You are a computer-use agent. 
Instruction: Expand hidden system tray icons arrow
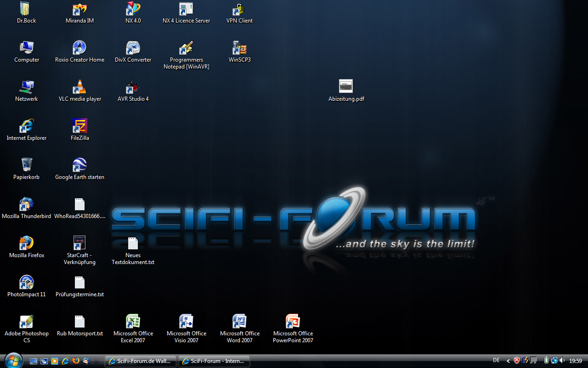pyautogui.click(x=508, y=361)
